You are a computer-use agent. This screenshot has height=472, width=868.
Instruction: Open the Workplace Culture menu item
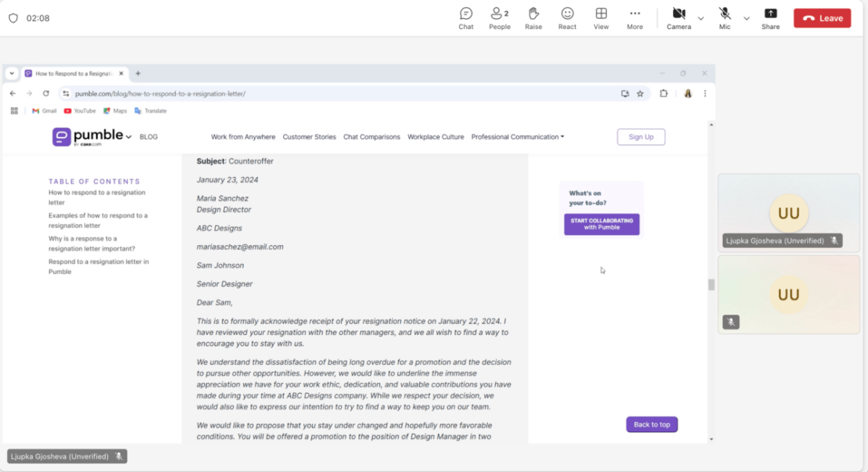click(436, 137)
